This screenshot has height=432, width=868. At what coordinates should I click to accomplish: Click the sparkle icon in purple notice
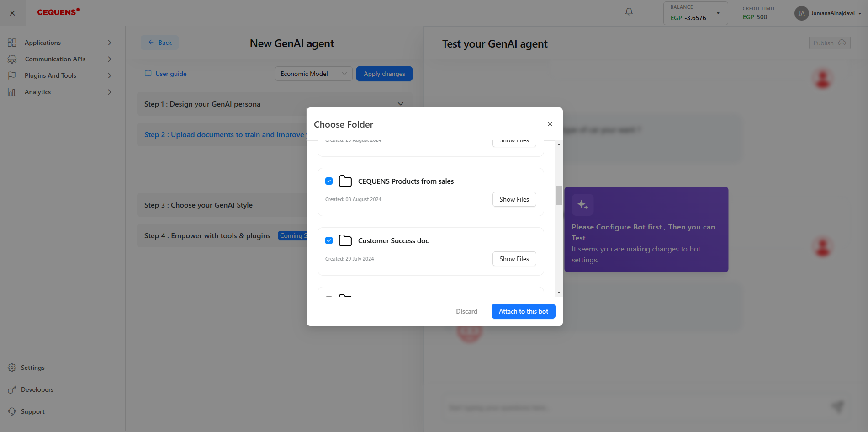tap(582, 205)
